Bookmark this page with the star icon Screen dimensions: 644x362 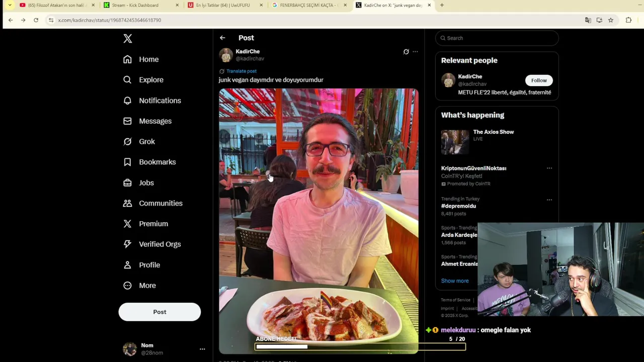click(610, 20)
